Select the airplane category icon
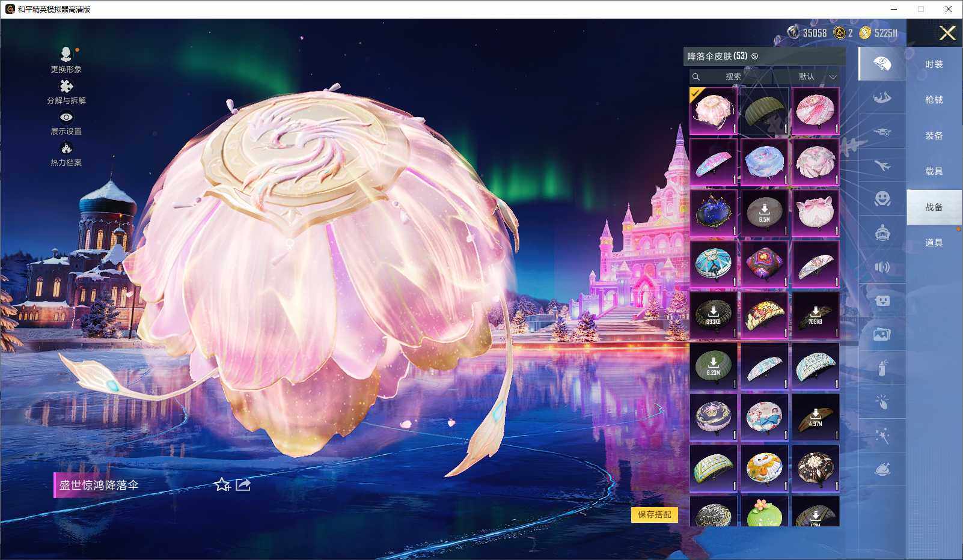This screenshot has height=560, width=963. click(x=882, y=165)
